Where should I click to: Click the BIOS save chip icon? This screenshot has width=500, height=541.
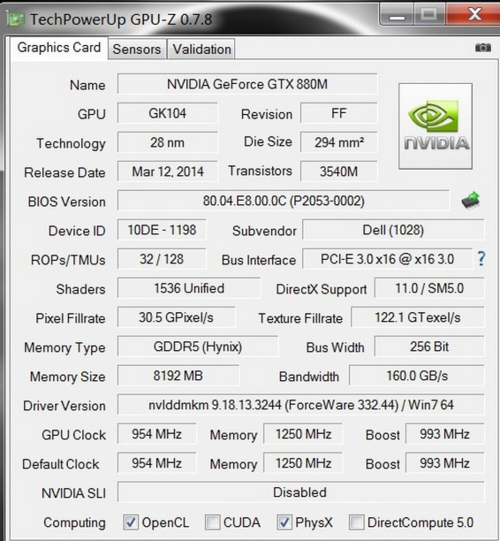tap(471, 200)
